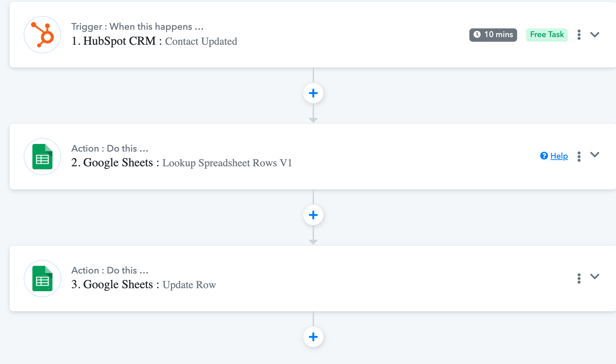The width and height of the screenshot is (616, 364).
Task: Click the HubSpot CRM app icon
Action: (42, 35)
